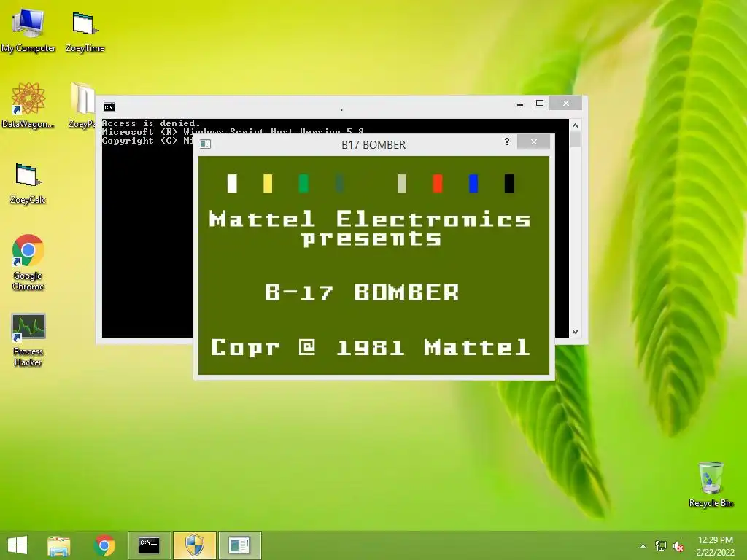Open the Process Hacker desktop shortcut
Viewport: 747px width, 560px height.
pos(28,339)
